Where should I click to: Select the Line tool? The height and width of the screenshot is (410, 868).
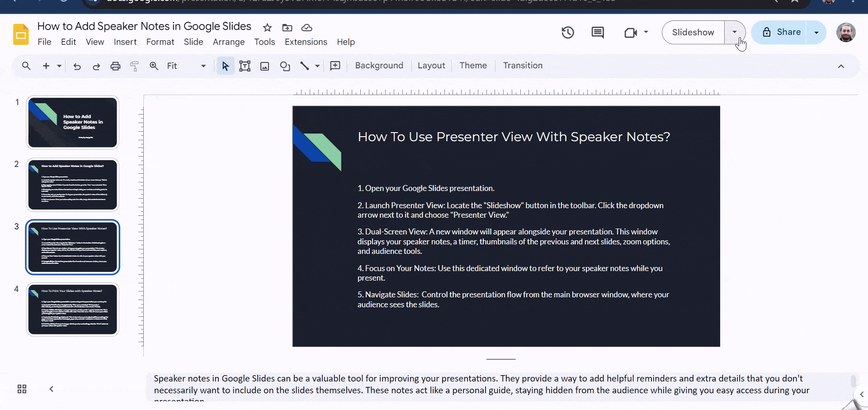[304, 66]
